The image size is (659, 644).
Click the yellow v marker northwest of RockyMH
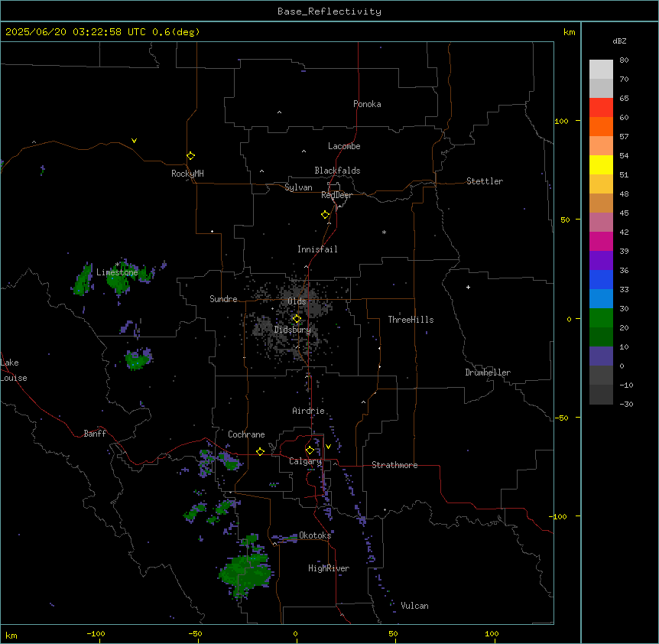click(134, 141)
